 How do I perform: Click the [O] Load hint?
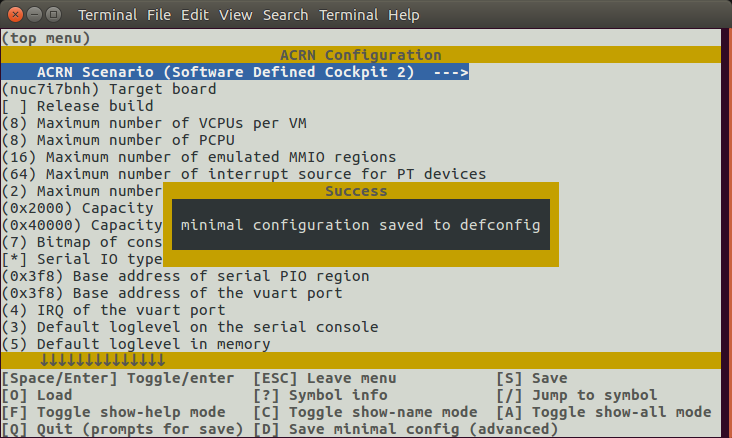coord(37,395)
